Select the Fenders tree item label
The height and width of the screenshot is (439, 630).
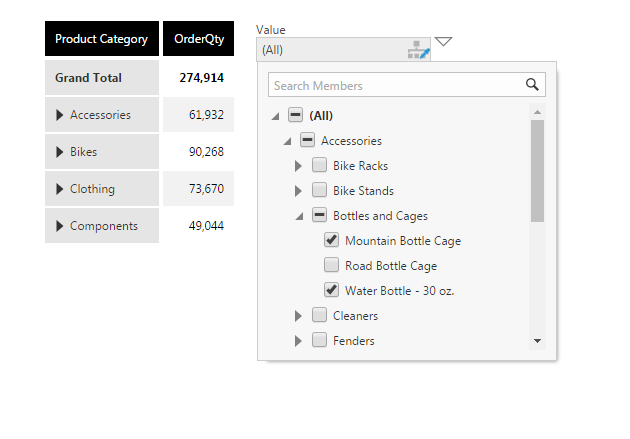353,341
